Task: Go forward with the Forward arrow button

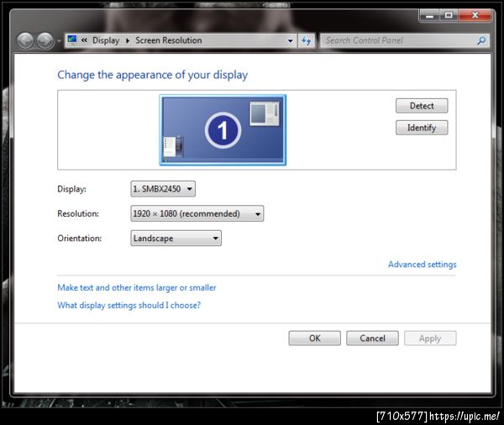Action: click(x=45, y=41)
